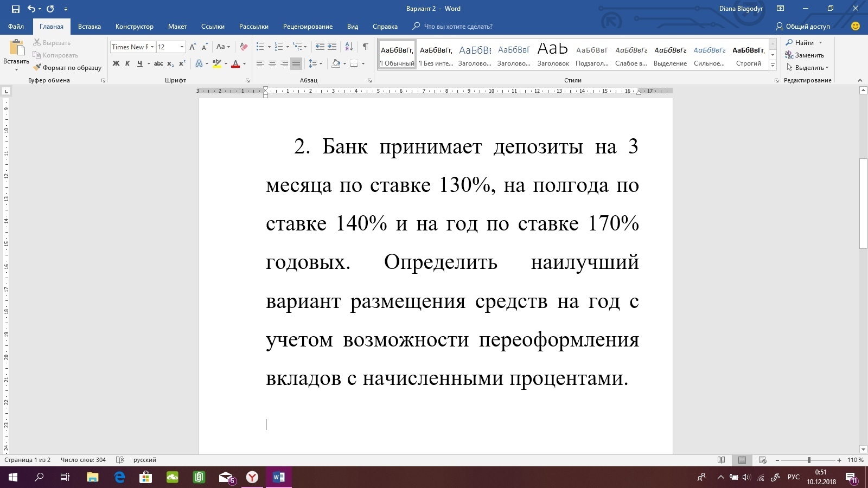Open the Вставка ribbon tab
This screenshot has height=488, width=868.
(89, 27)
